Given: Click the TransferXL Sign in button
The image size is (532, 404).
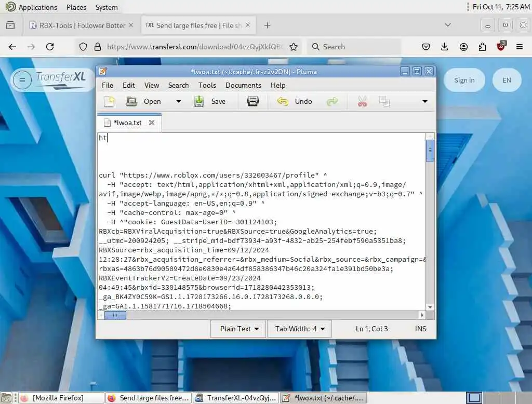Looking at the screenshot, I should [464, 80].
